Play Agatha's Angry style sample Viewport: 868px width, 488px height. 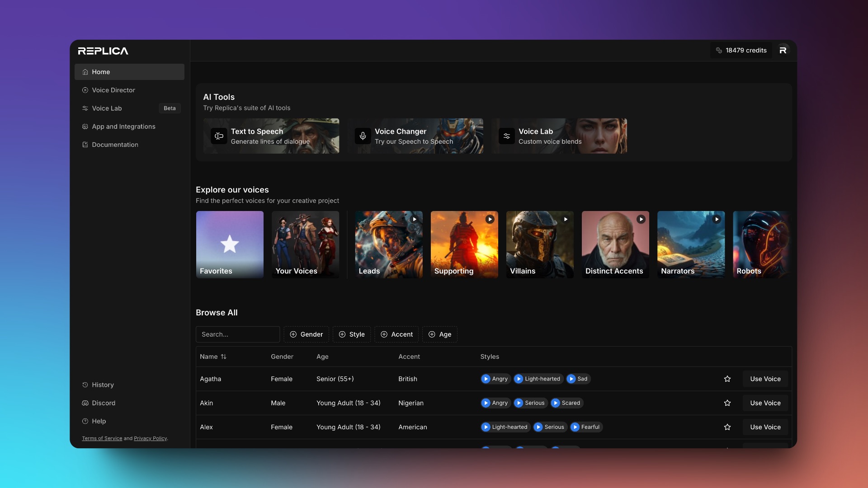coord(495,379)
